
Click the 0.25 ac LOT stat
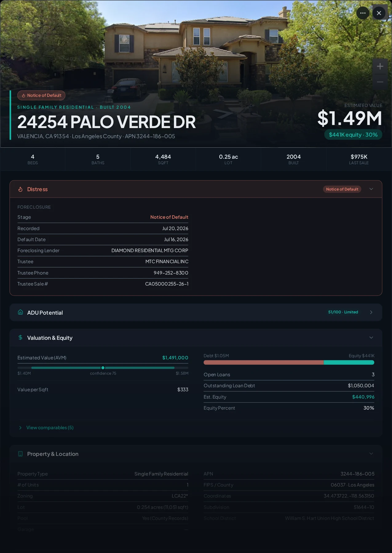tap(228, 159)
